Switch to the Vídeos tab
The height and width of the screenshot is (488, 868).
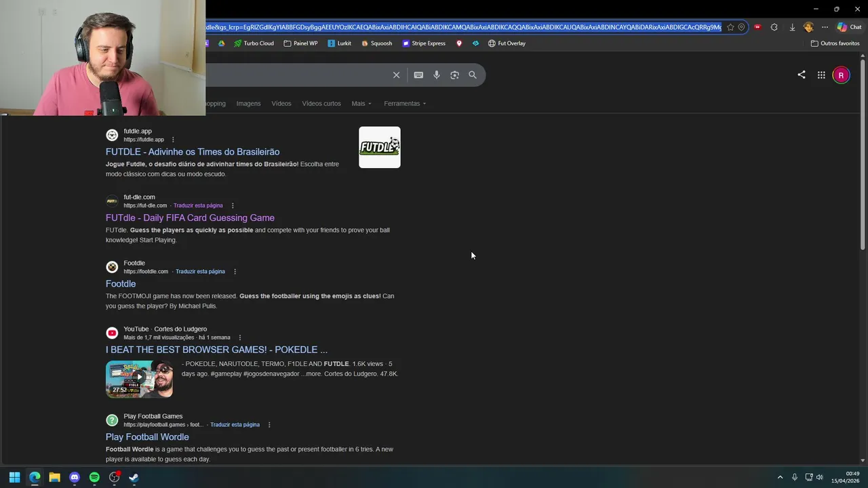point(281,104)
